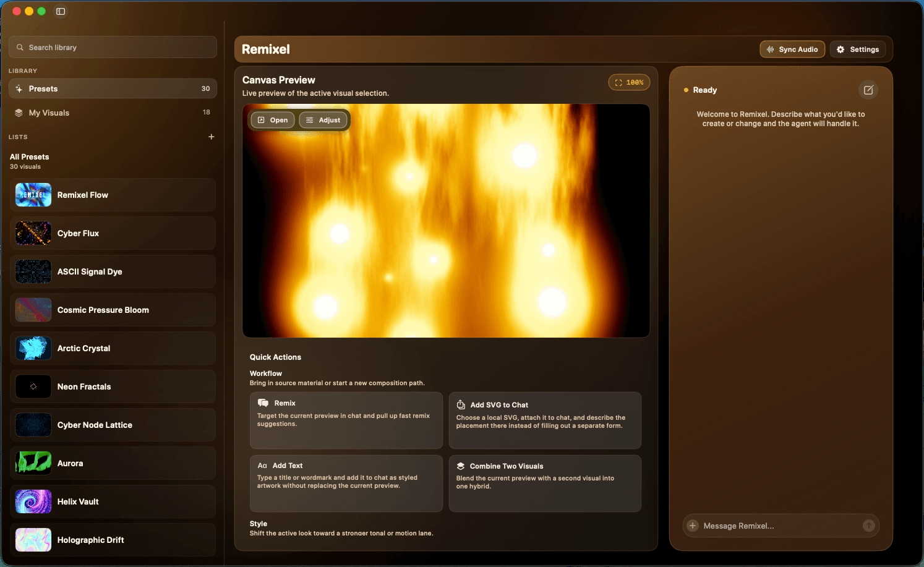Image resolution: width=924 pixels, height=567 pixels.
Task: Click the attachment plus icon in message box
Action: [693, 526]
